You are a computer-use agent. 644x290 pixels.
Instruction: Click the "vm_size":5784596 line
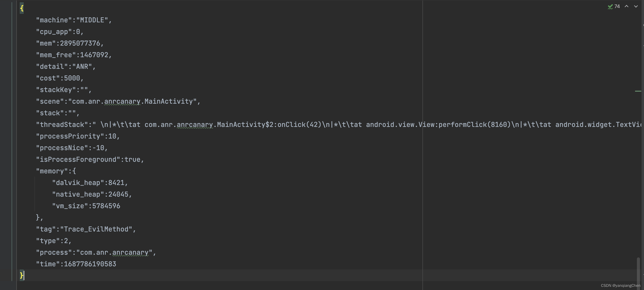coord(86,206)
